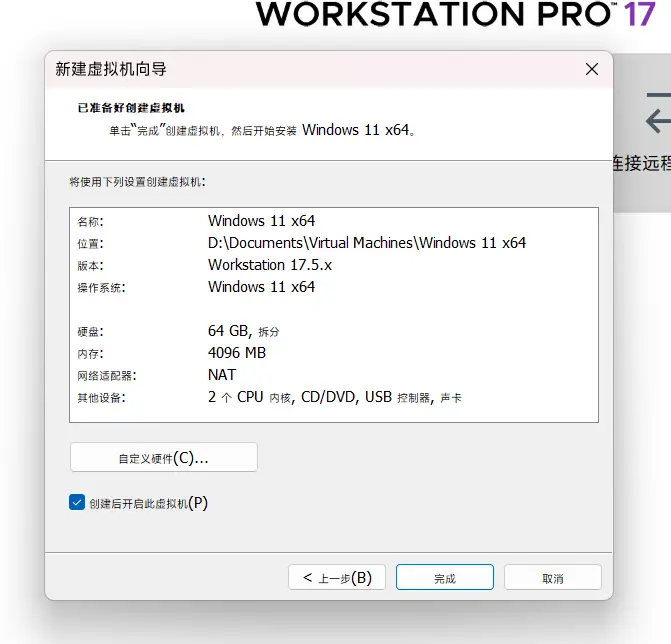This screenshot has width=671, height=644.
Task: Go back with the 上一步 button
Action: click(x=337, y=578)
